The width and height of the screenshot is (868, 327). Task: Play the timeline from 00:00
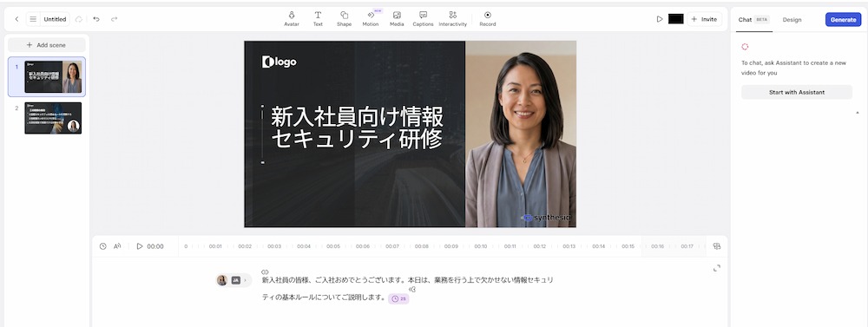(140, 246)
